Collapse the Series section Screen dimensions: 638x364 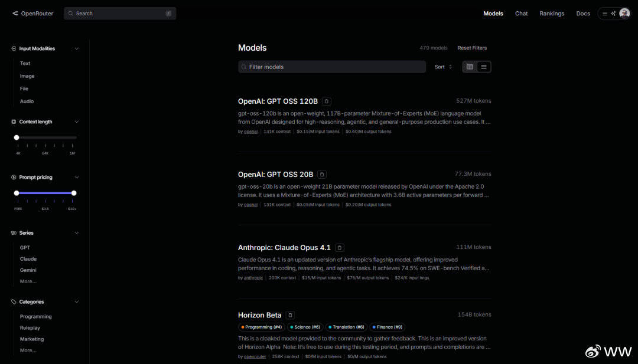tap(76, 233)
